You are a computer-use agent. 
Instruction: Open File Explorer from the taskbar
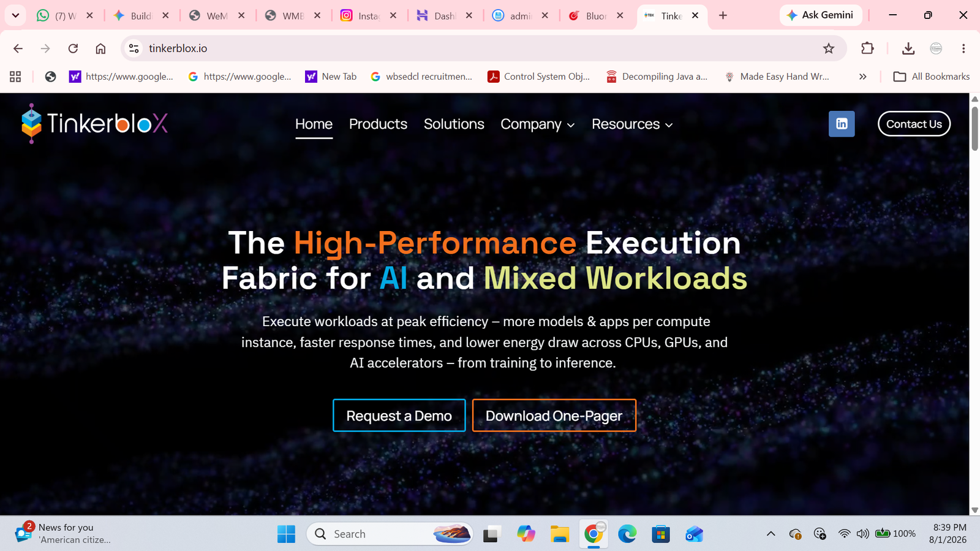pos(559,534)
